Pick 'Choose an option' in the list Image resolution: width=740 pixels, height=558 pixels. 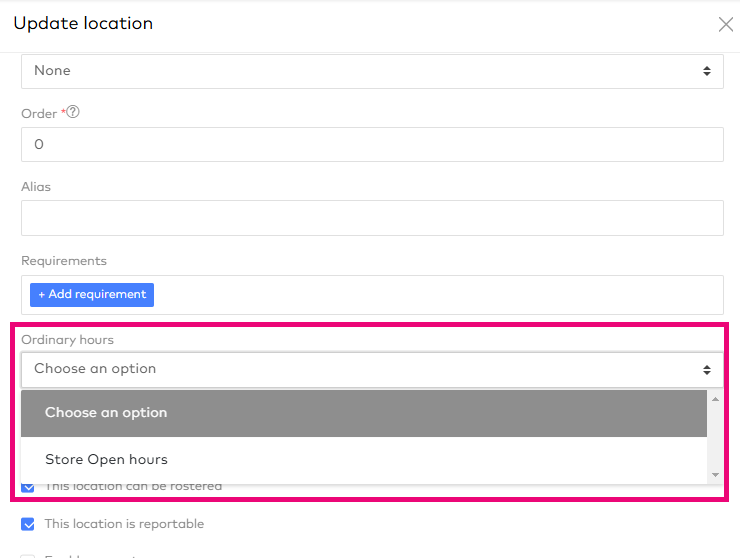[x=106, y=413]
